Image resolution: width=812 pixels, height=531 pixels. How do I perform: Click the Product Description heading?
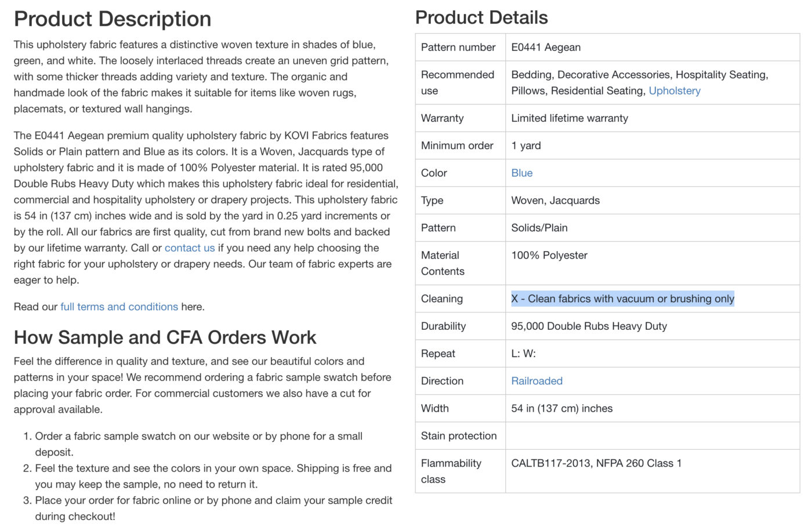coord(113,19)
